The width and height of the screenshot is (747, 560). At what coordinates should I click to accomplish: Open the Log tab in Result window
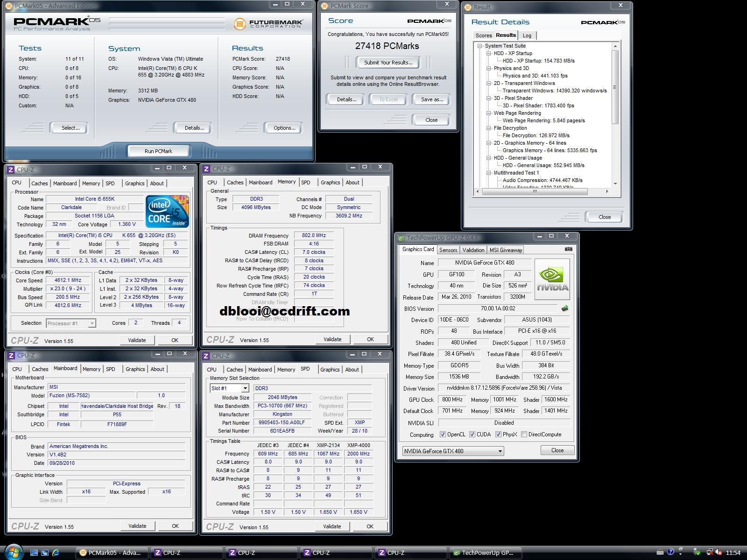[x=527, y=35]
